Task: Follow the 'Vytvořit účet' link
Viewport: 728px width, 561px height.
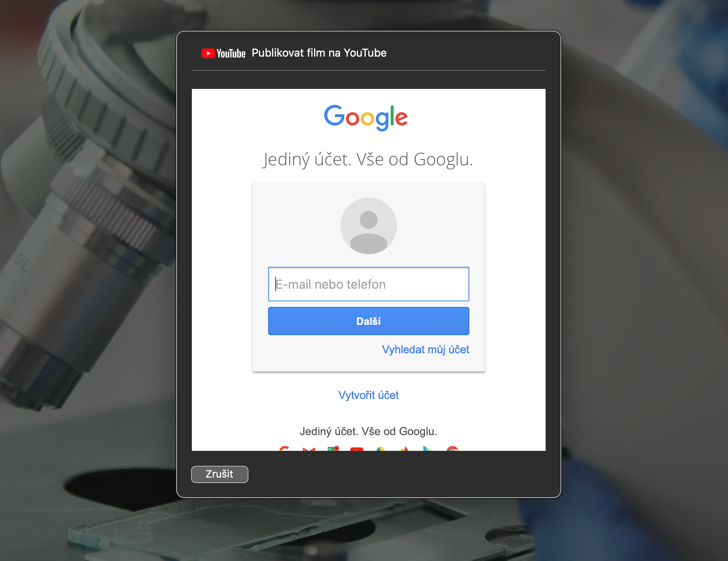Action: click(369, 395)
